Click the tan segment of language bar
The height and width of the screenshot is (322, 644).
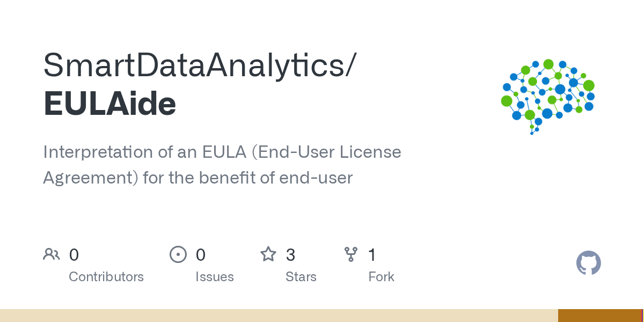pyautogui.click(x=279, y=316)
